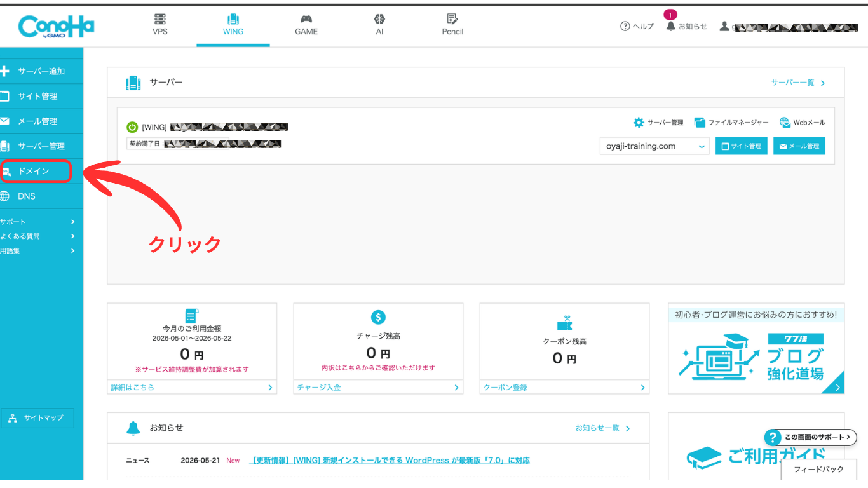The image size is (868, 488).
Task: Open the ファイルマネージャー folder icon
Action: 700,123
